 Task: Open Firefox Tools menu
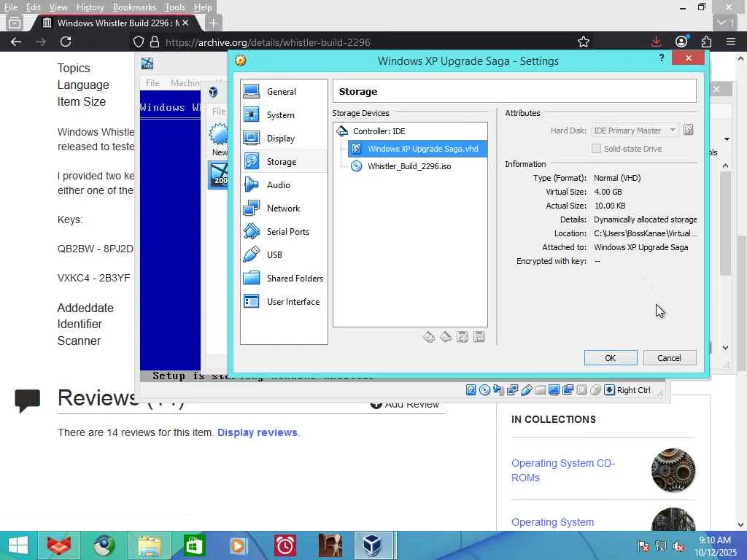point(175,7)
